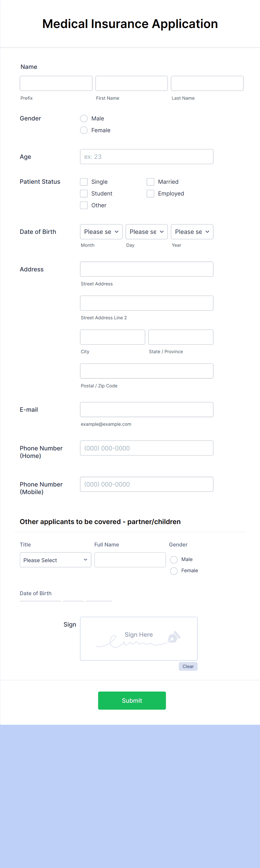Click the Sign Here signature area
Screen dimensions: 260x868
click(x=139, y=639)
